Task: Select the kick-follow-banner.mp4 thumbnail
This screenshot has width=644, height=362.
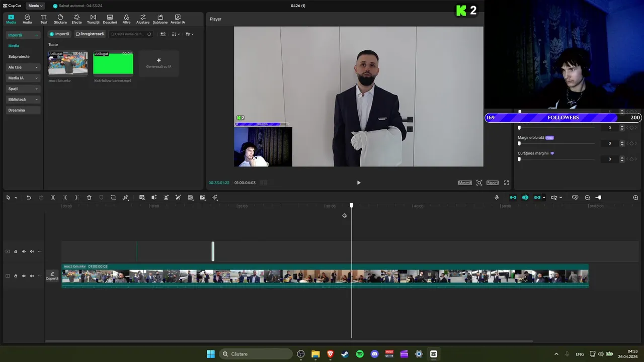Action: [x=113, y=63]
